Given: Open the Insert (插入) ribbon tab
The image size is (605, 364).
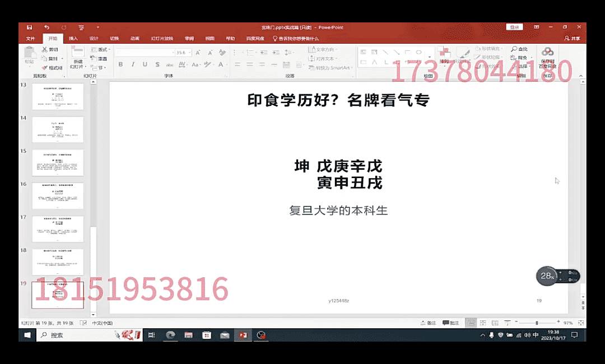Looking at the screenshot, I should [x=73, y=39].
